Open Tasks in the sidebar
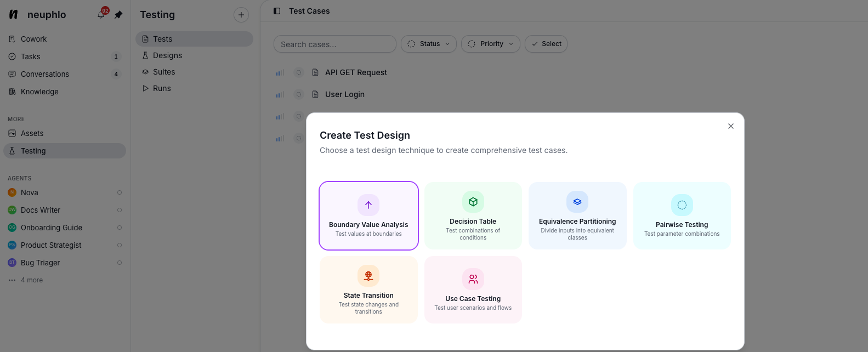 click(x=65, y=56)
